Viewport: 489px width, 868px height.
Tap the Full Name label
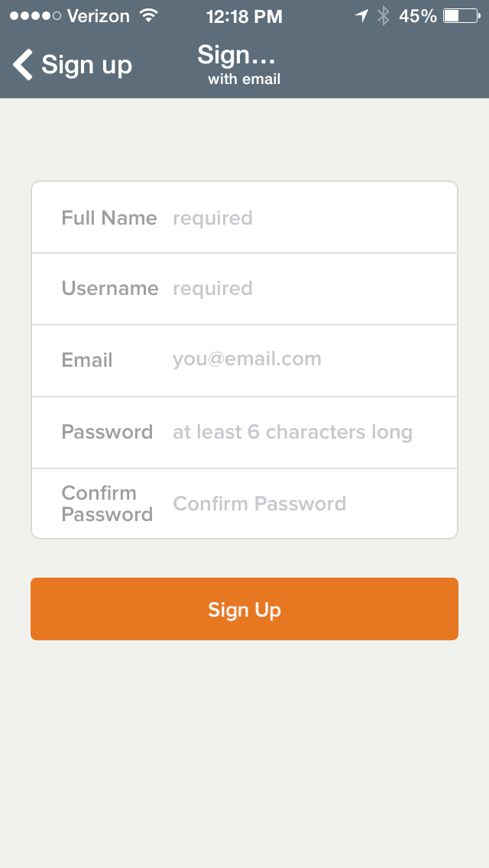tap(109, 218)
